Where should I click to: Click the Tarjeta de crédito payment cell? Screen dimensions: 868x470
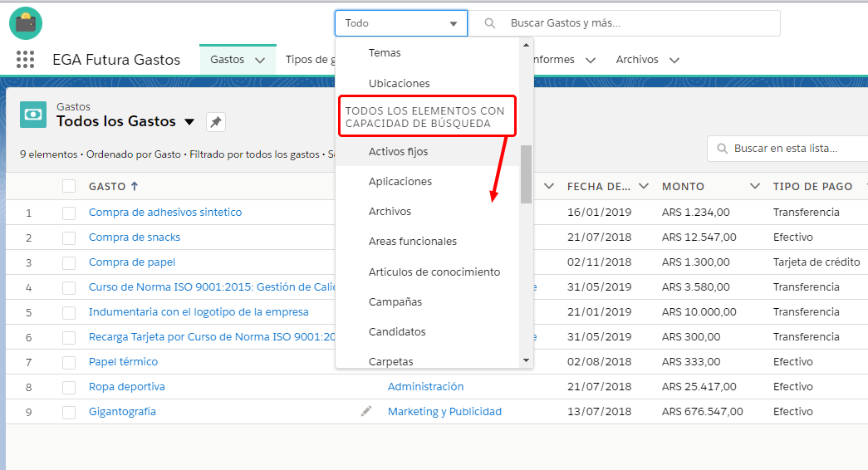click(x=817, y=262)
